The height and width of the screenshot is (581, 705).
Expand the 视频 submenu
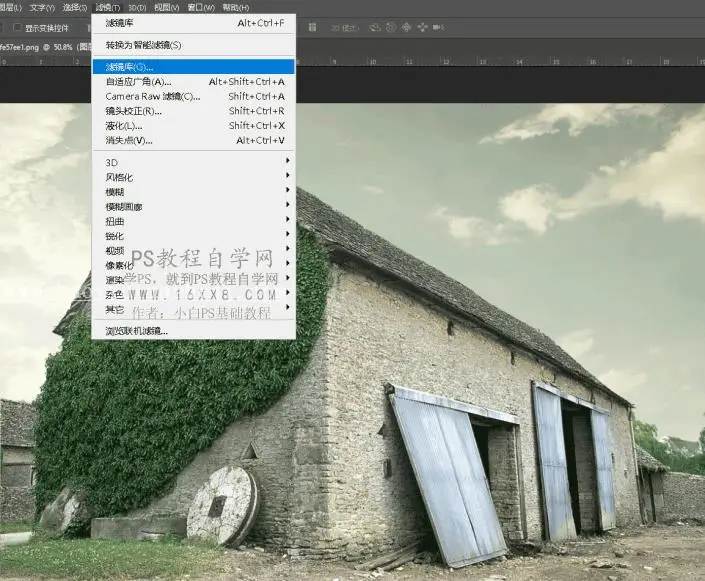194,250
